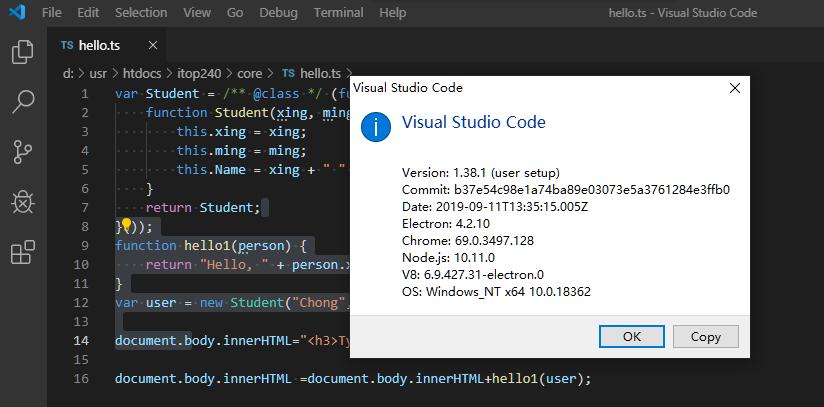The width and height of the screenshot is (824, 407).
Task: Click the 'Visual Studio Code' heading in the dialog
Action: [x=473, y=123]
